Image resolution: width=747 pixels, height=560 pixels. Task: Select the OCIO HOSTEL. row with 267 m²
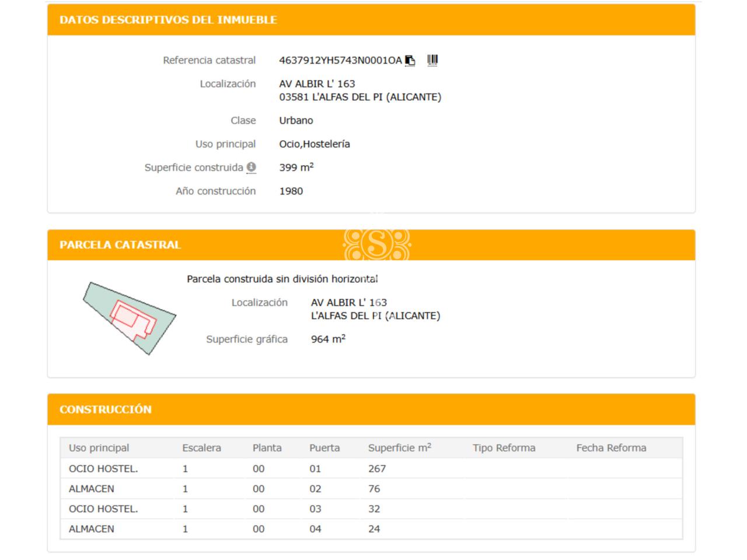pos(103,468)
